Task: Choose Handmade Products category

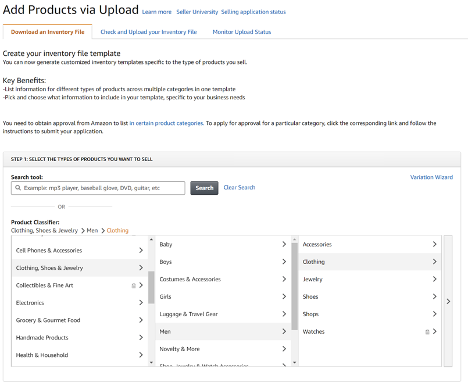Action: point(80,338)
